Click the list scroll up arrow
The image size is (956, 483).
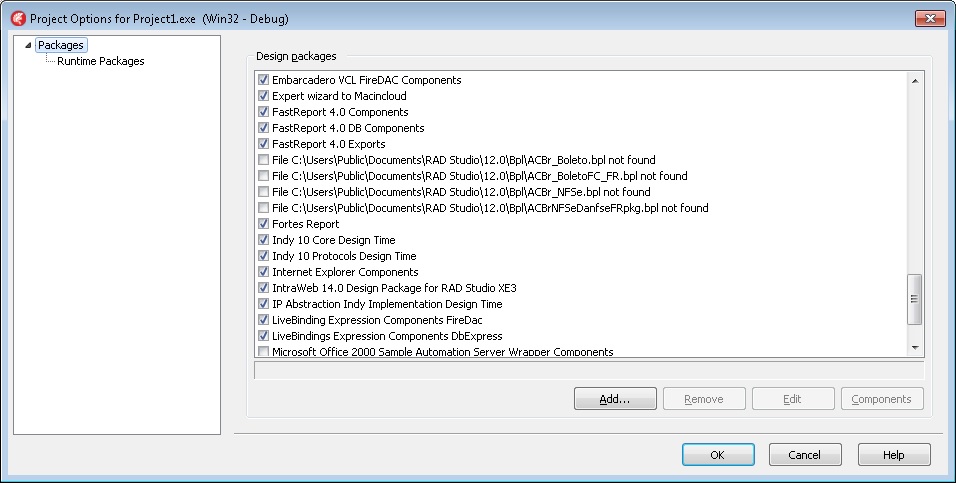tap(915, 80)
